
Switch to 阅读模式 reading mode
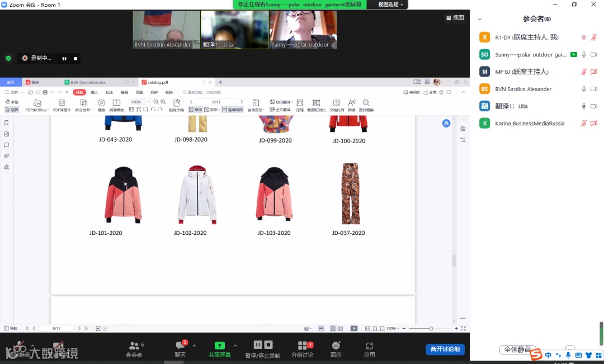[116, 105]
